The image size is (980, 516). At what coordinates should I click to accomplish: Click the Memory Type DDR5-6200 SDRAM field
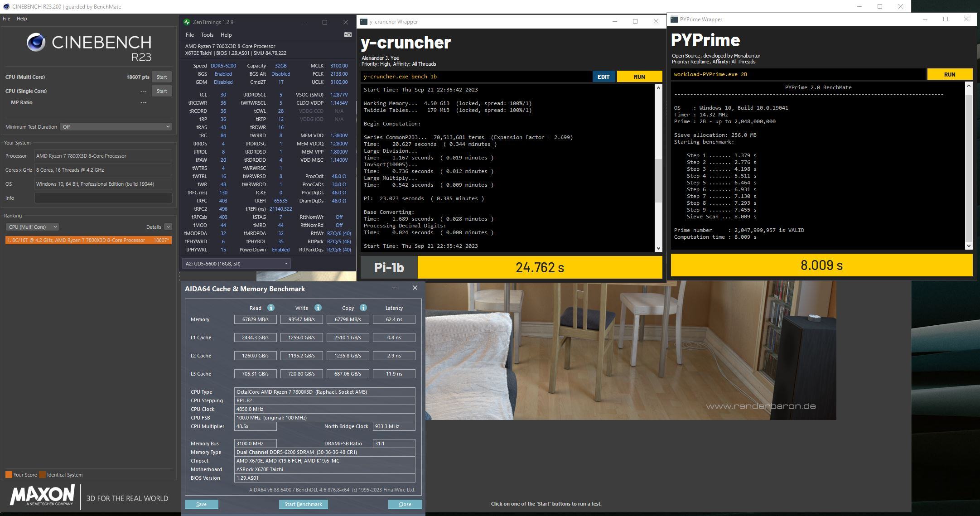point(324,452)
